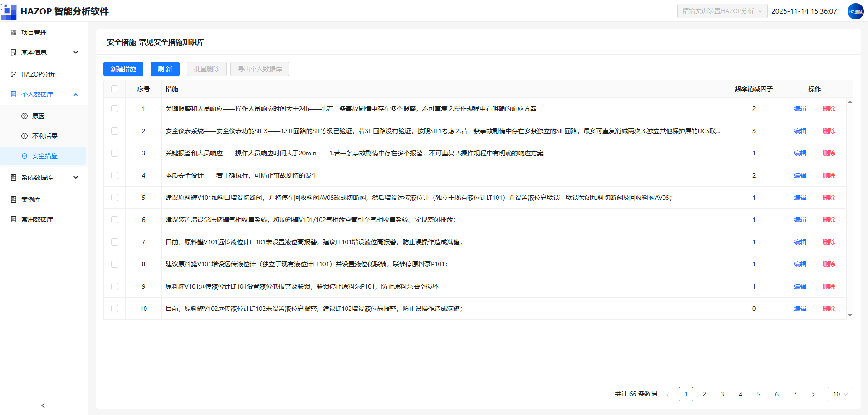This screenshot has height=415, width=868.
Task: Click the user avatar at top right
Action: coord(855,11)
